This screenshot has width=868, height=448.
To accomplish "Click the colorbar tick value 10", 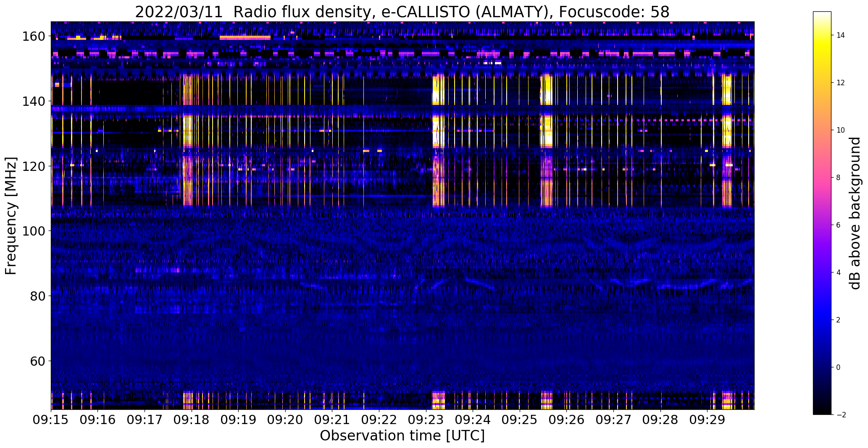I will pyautogui.click(x=841, y=130).
